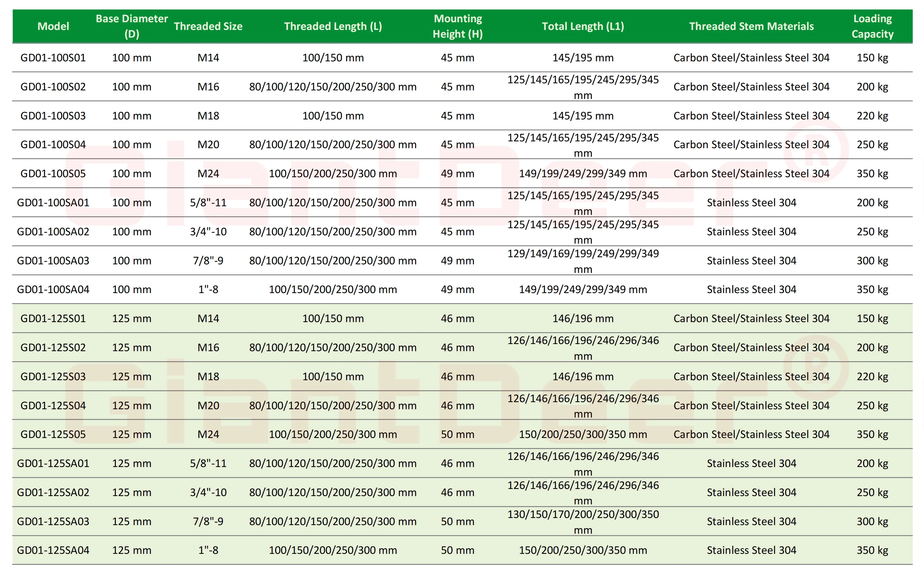924x574 pixels.
Task: Click the registered trademark symbol in upper watermark
Action: pyautogui.click(x=816, y=151)
